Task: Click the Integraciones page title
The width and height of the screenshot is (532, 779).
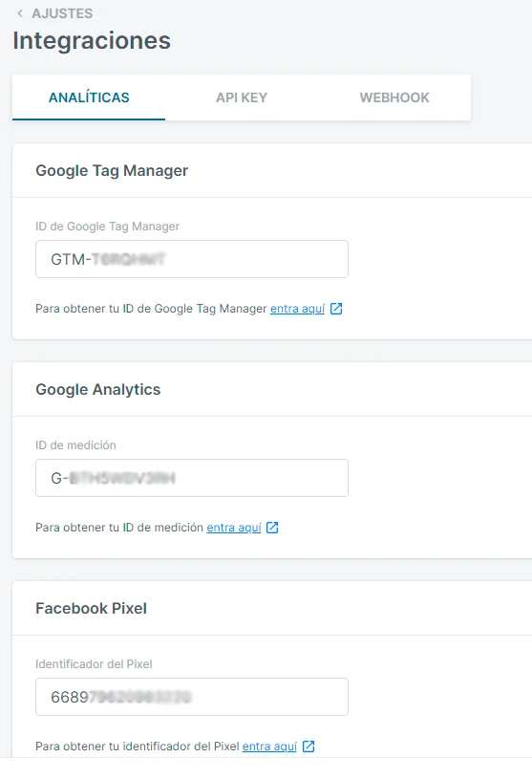Action: pos(92,41)
